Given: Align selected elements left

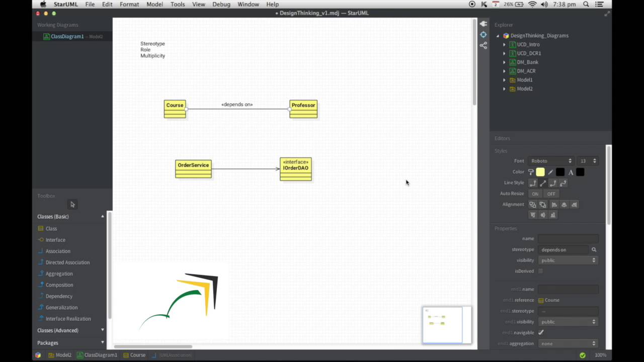Looking at the screenshot, I should 554,205.
